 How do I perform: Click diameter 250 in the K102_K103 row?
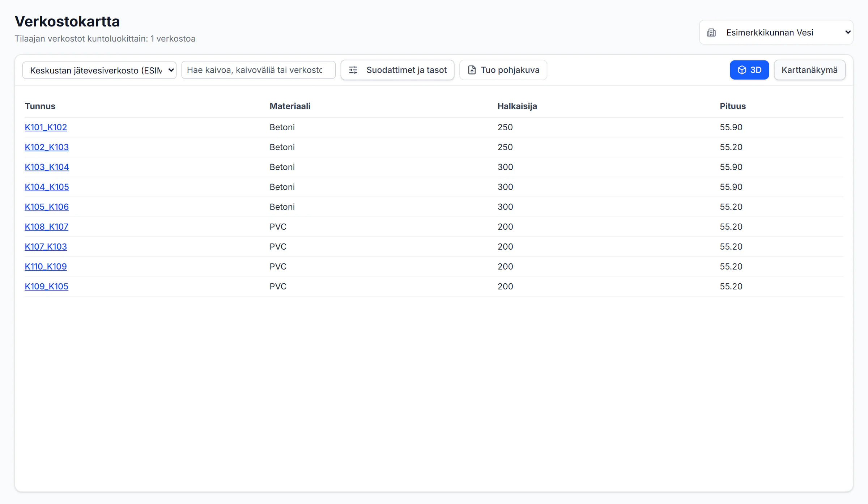(505, 147)
